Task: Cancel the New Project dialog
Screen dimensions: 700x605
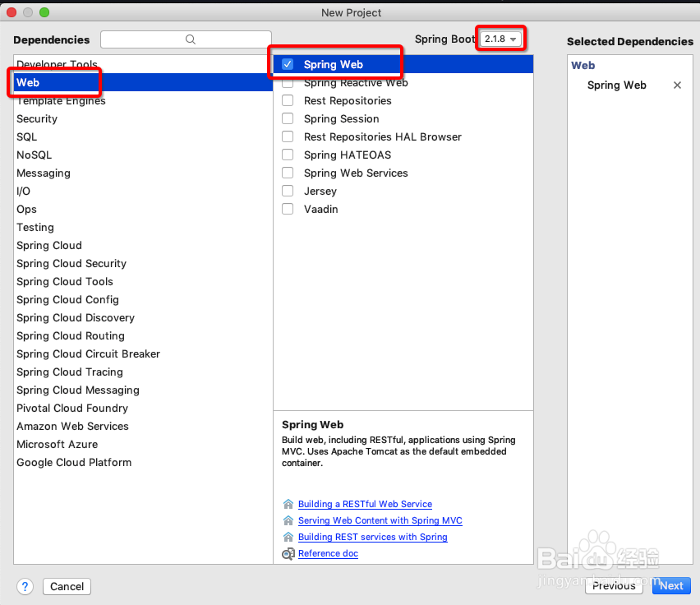Action: pyautogui.click(x=67, y=586)
